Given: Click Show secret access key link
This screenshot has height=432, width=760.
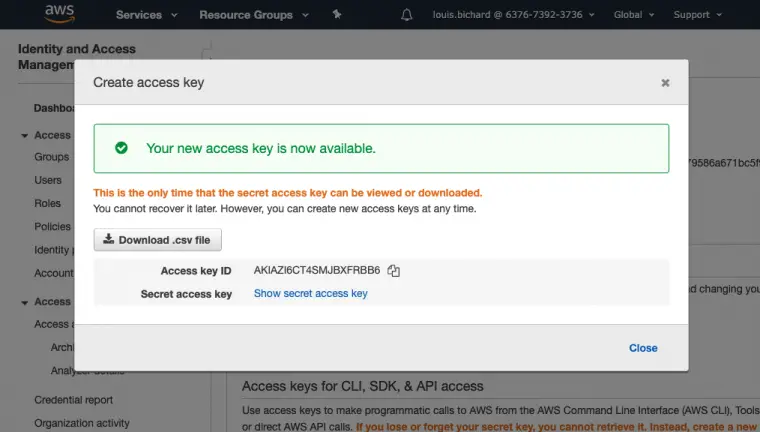Looking at the screenshot, I should 310,293.
